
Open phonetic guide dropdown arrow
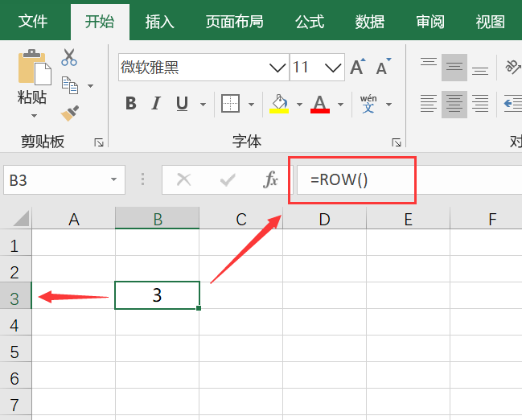(x=388, y=105)
